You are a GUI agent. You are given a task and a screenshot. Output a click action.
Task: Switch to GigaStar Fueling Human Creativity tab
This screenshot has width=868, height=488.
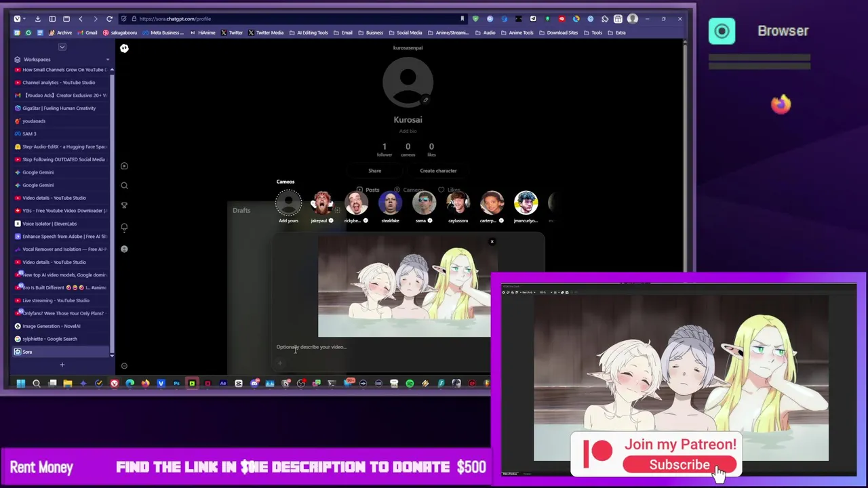click(x=61, y=108)
